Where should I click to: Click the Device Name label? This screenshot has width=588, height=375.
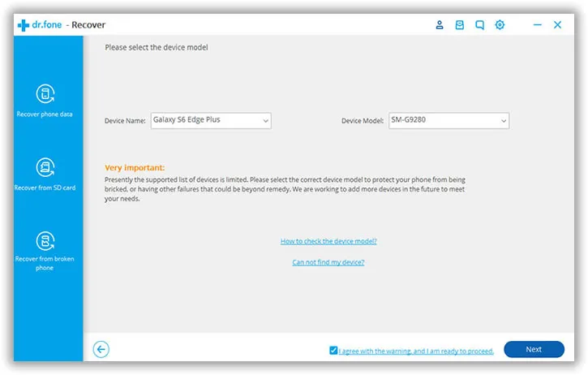click(x=125, y=121)
